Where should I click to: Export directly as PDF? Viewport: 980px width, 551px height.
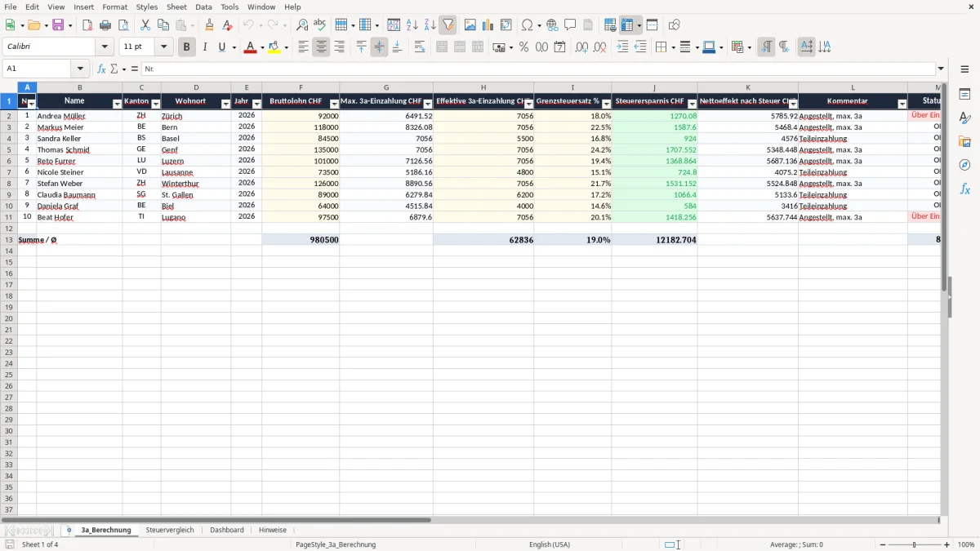pos(87,25)
